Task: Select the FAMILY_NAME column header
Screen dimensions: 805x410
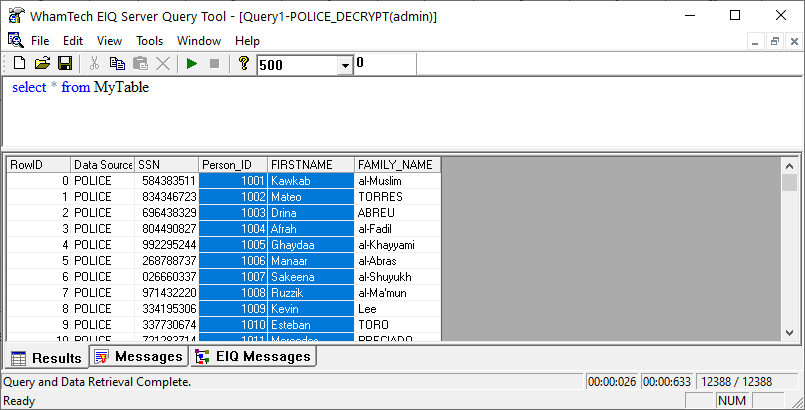Action: pos(397,165)
